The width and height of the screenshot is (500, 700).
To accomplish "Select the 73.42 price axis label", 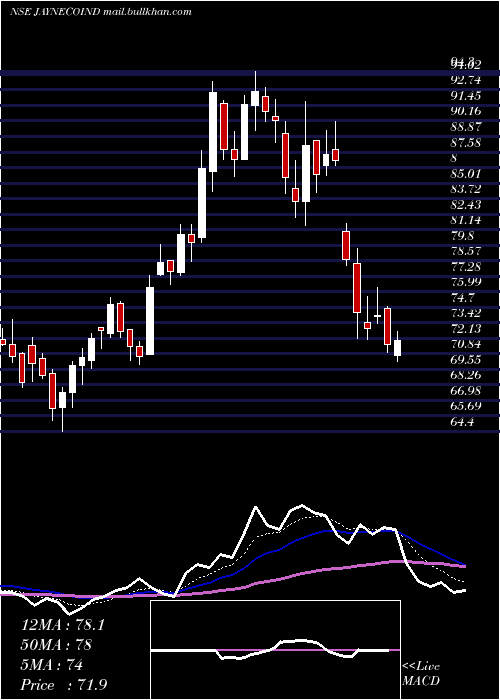I will 465,313.
